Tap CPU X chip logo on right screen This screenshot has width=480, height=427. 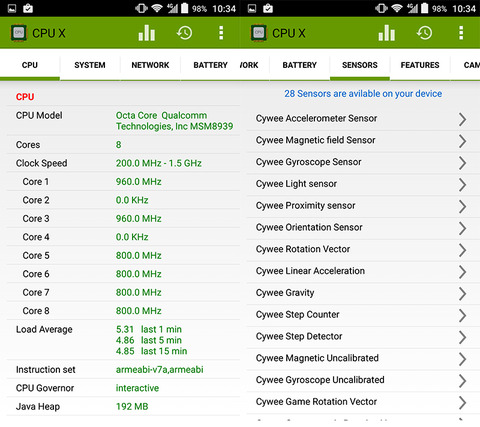[x=259, y=33]
